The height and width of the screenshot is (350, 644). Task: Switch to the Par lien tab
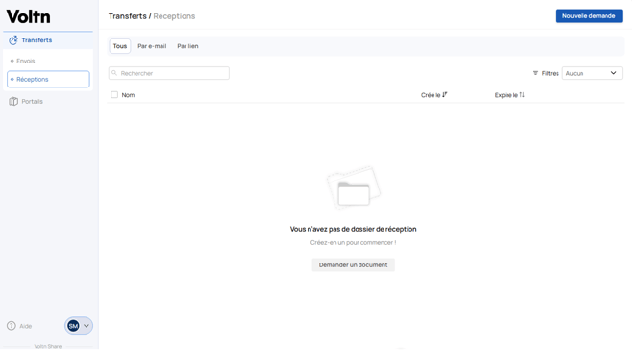(x=187, y=46)
